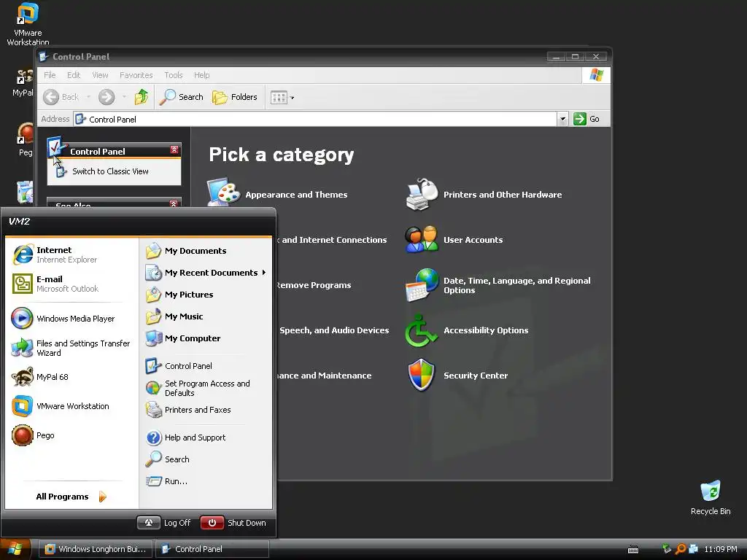Launch MyPal 68 from Start menu

click(71, 377)
